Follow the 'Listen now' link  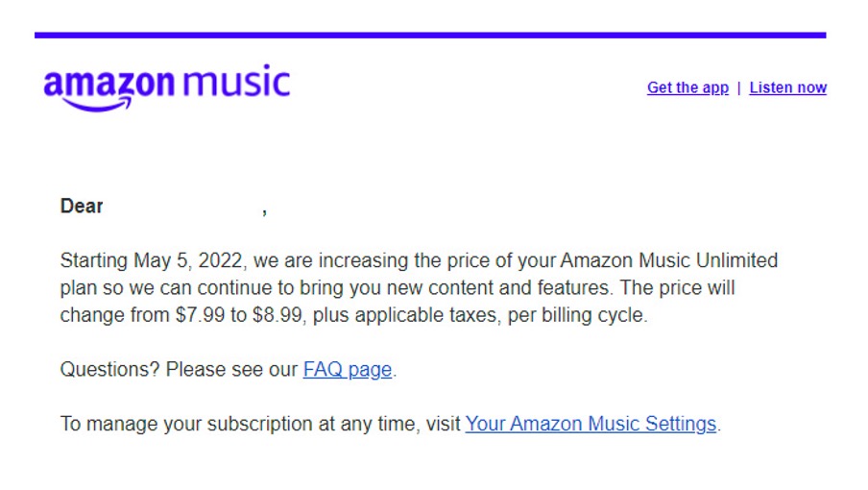click(787, 87)
